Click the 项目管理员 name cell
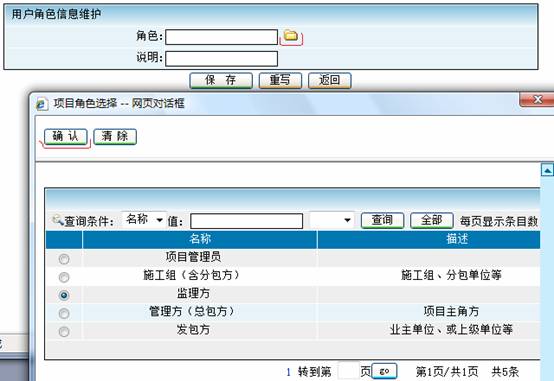The image size is (554, 381). tap(200, 257)
